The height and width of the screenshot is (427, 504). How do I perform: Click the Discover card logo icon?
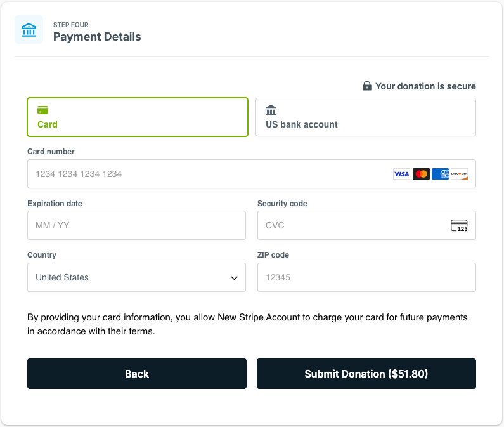tap(460, 174)
